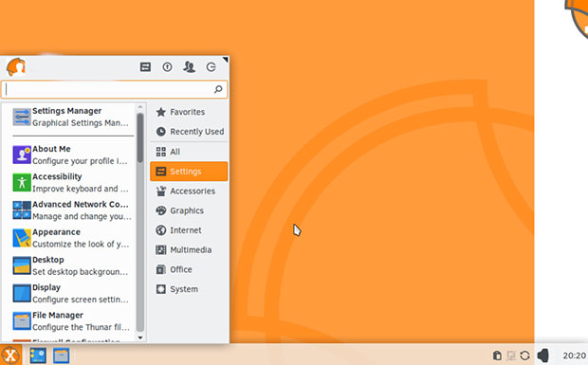This screenshot has width=588, height=365.
Task: Click the 'Customize the look of y...' text
Action: pos(81,245)
